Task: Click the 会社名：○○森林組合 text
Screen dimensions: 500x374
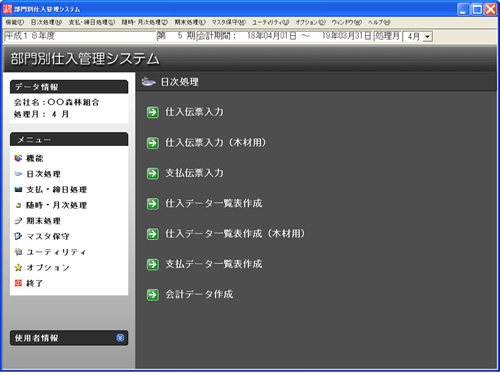Action: (57, 102)
